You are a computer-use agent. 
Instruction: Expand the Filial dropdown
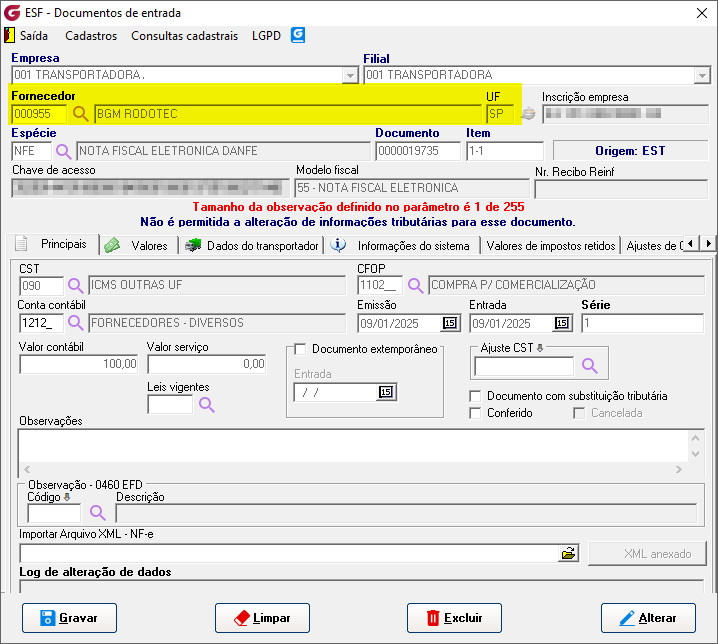point(702,75)
